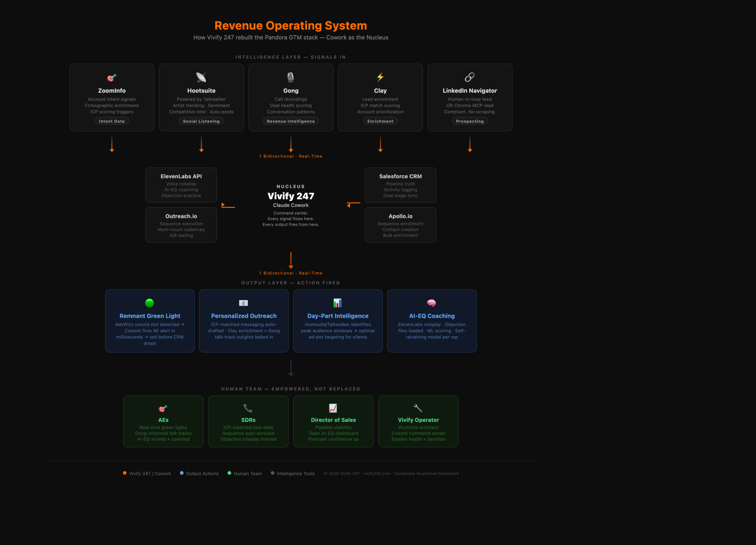Click the Remnant Green Light heading
The image size is (756, 545).
tap(150, 316)
